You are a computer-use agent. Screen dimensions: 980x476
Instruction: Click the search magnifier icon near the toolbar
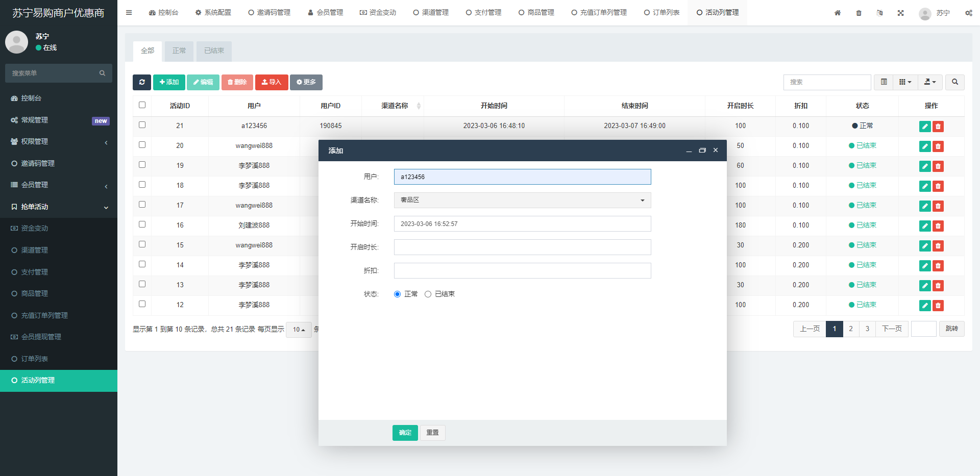954,82
